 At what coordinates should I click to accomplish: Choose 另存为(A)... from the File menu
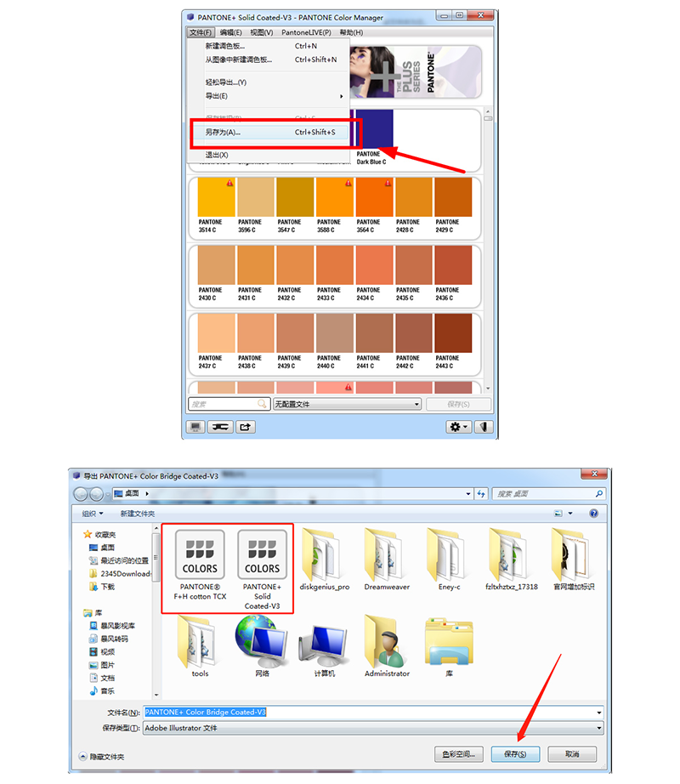274,133
